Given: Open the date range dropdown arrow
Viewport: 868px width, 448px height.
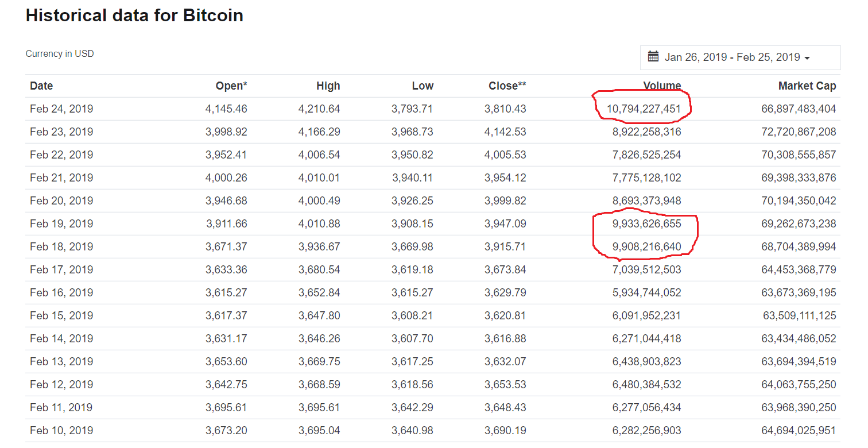Looking at the screenshot, I should [x=807, y=59].
